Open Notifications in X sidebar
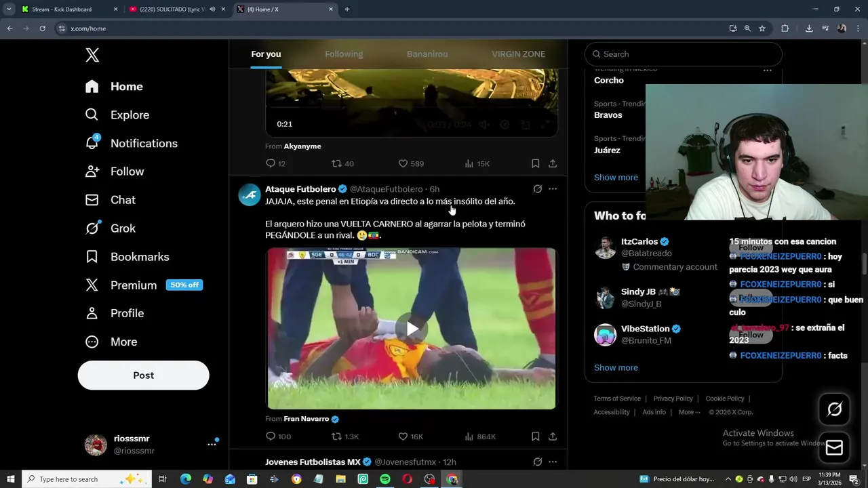868x488 pixels. (x=131, y=143)
